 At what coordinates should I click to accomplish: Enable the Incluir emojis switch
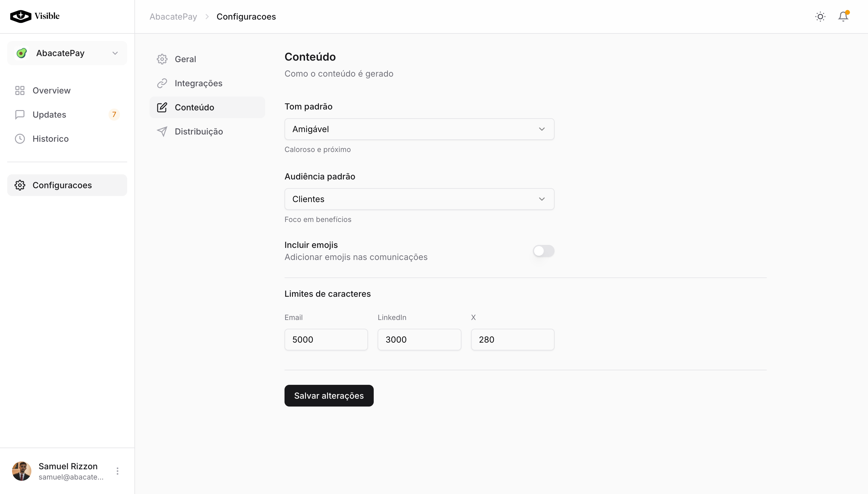tap(543, 251)
